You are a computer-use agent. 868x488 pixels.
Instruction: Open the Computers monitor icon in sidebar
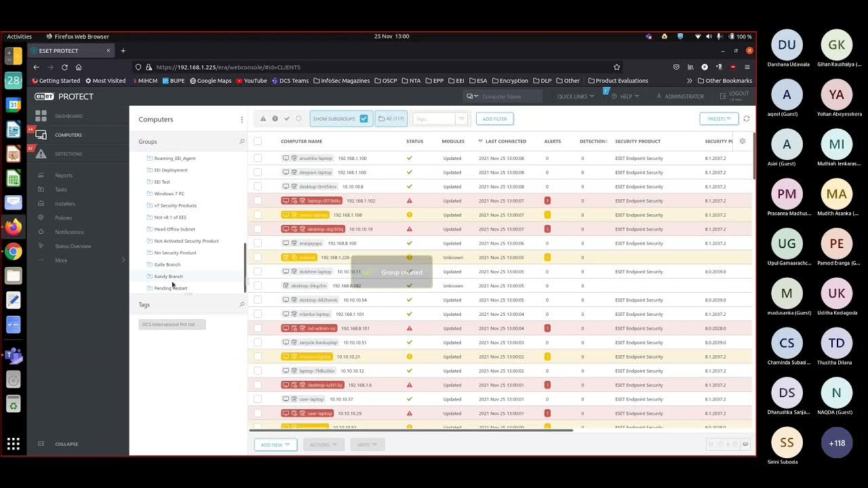41,135
